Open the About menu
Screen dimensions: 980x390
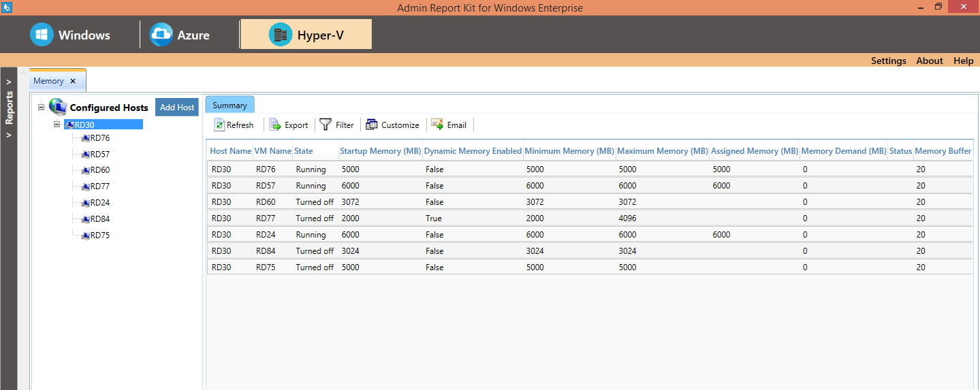(930, 61)
